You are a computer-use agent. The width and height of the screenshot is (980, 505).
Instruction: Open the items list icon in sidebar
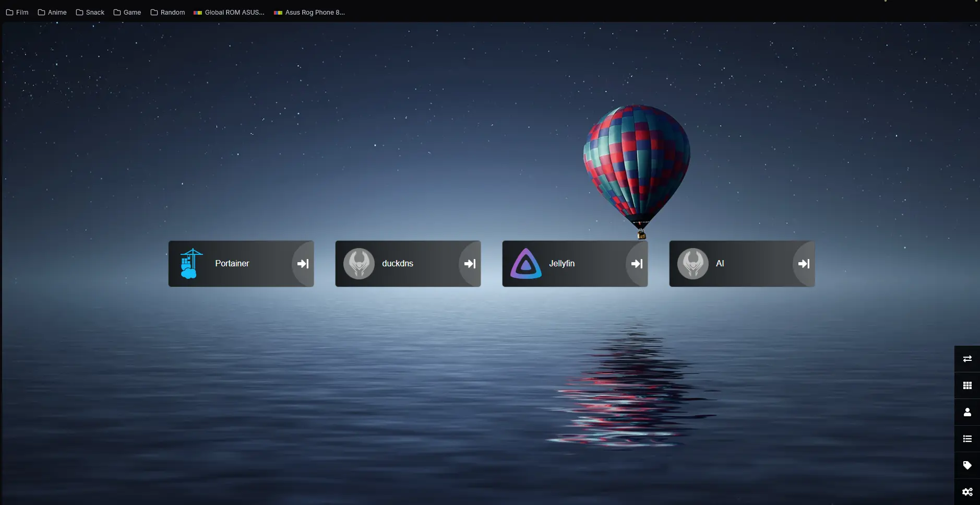[x=967, y=439]
